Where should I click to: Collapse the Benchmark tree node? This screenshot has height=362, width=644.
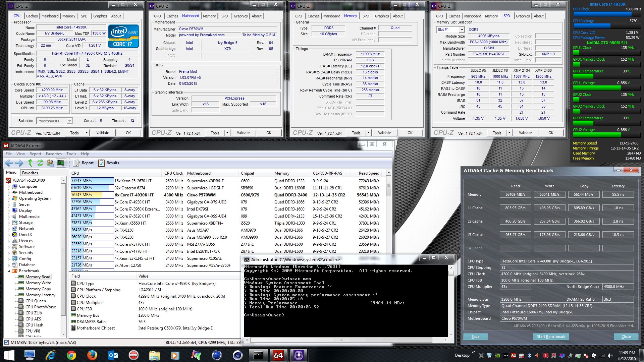[9, 271]
